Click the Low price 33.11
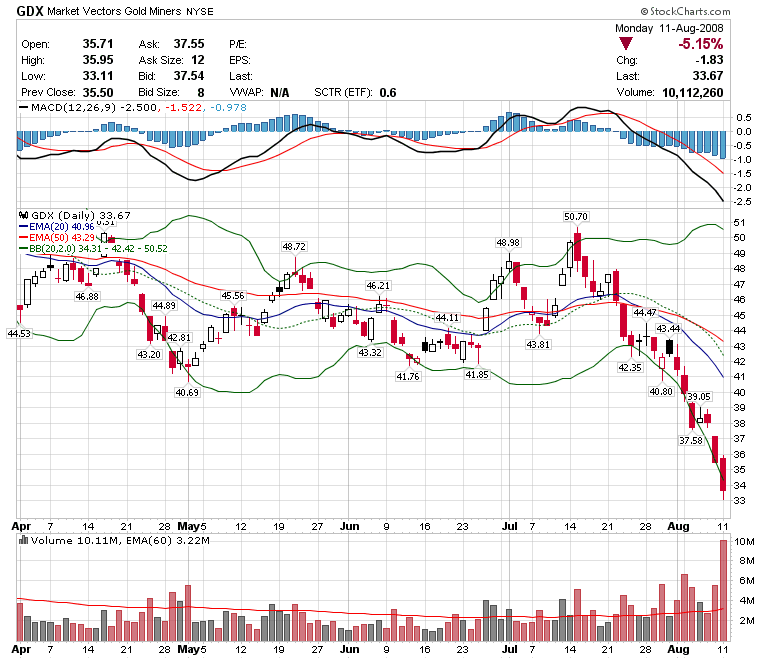The width and height of the screenshot is (780, 659). click(x=98, y=76)
